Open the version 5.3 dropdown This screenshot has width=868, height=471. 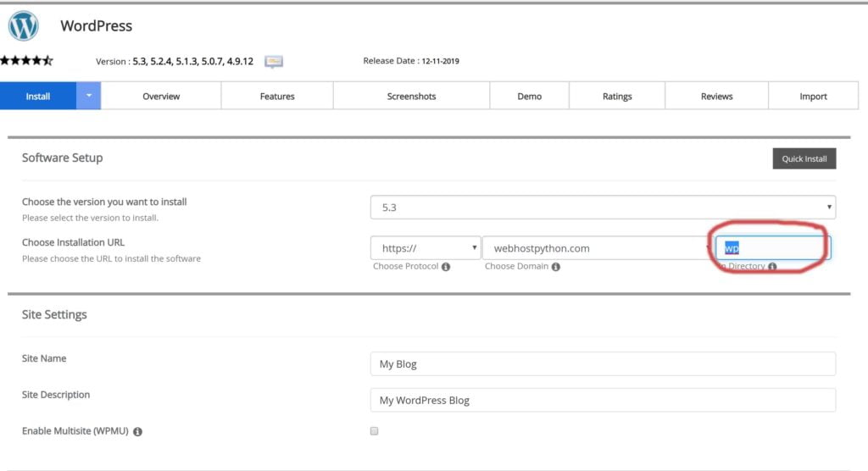[603, 208]
